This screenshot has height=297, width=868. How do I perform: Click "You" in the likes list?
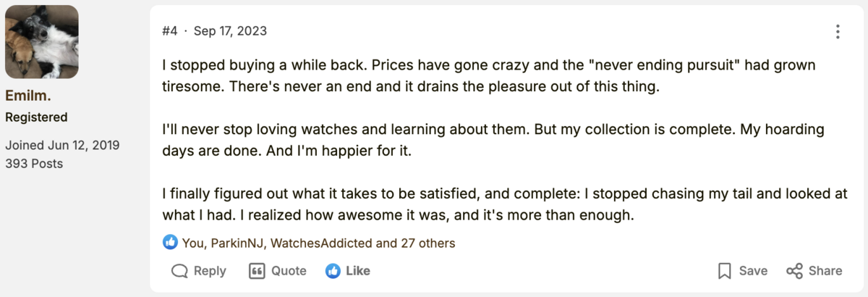[x=192, y=243]
